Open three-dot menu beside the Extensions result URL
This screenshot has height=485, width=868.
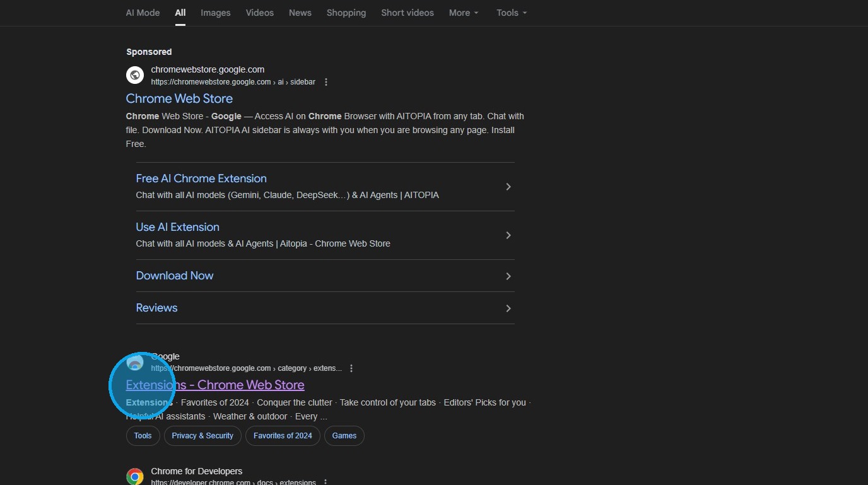point(351,368)
